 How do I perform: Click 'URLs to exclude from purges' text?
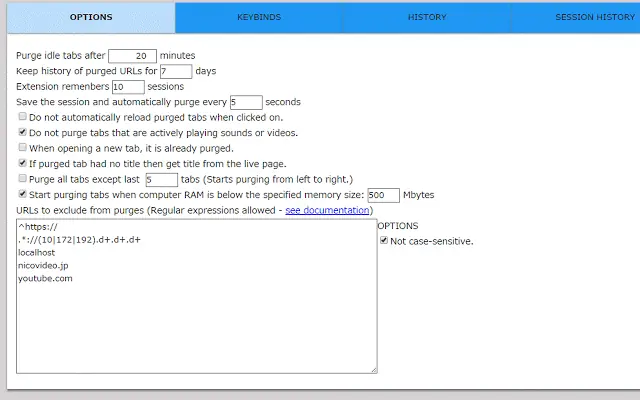click(80, 211)
